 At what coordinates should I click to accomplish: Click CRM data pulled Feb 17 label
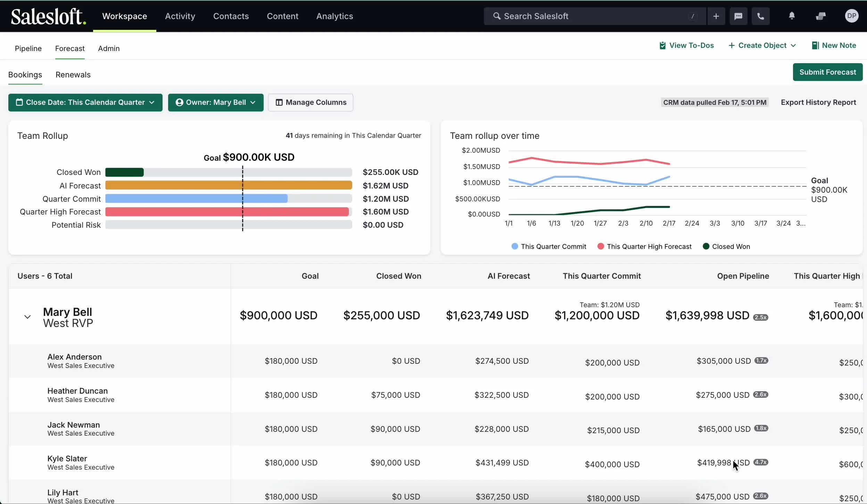tap(715, 102)
